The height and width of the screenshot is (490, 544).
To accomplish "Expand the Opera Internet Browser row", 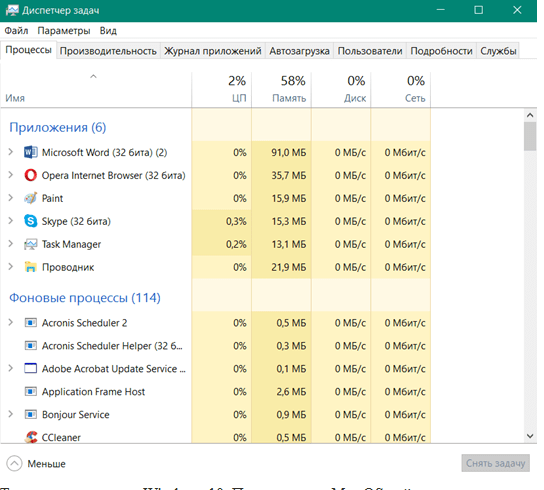I will [11, 175].
